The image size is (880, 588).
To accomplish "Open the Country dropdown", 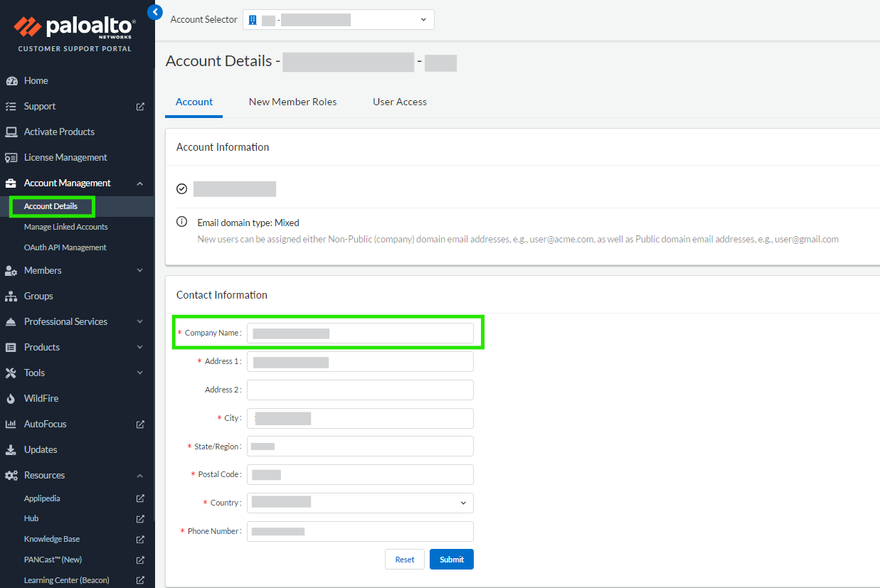I will click(360, 503).
